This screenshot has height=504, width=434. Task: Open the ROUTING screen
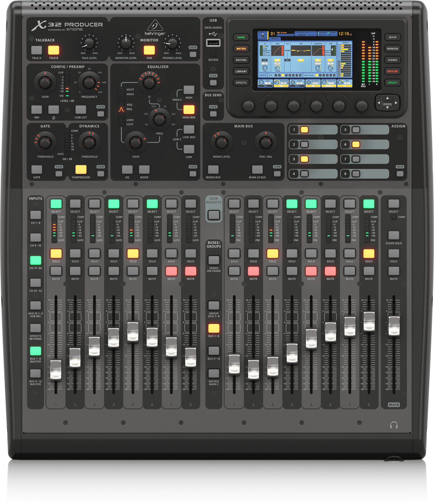[241, 60]
